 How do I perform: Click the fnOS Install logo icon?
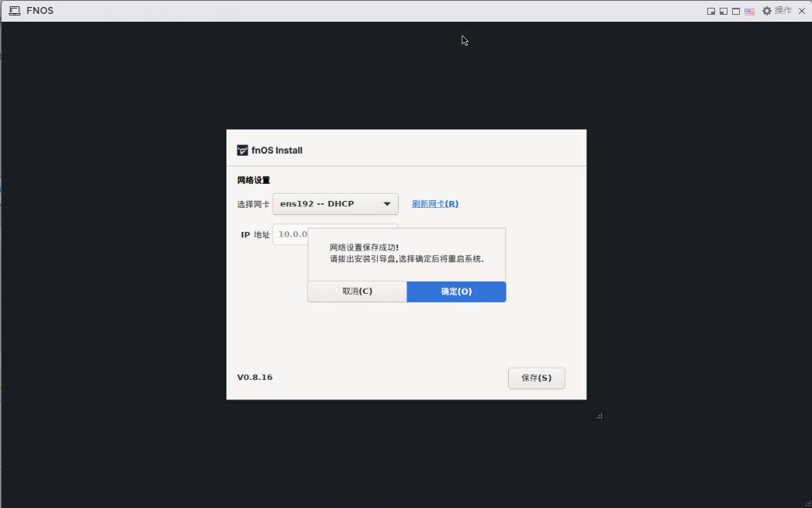click(x=243, y=150)
